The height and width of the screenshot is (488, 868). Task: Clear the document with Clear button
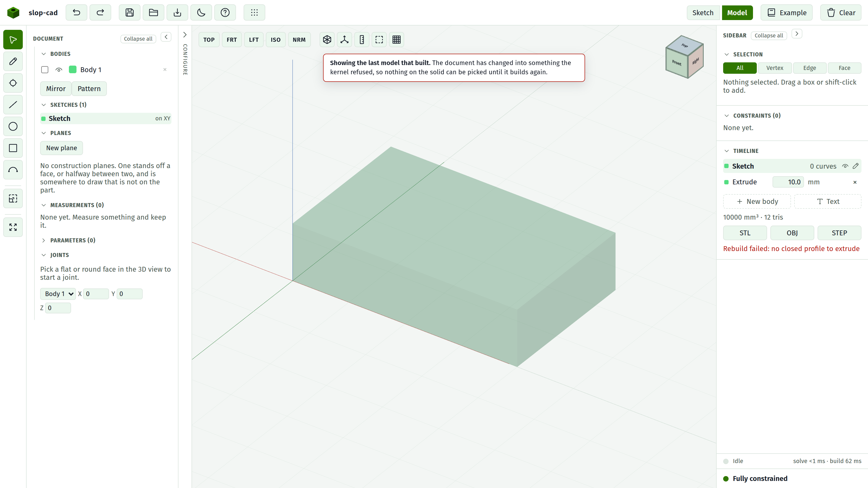coord(841,13)
